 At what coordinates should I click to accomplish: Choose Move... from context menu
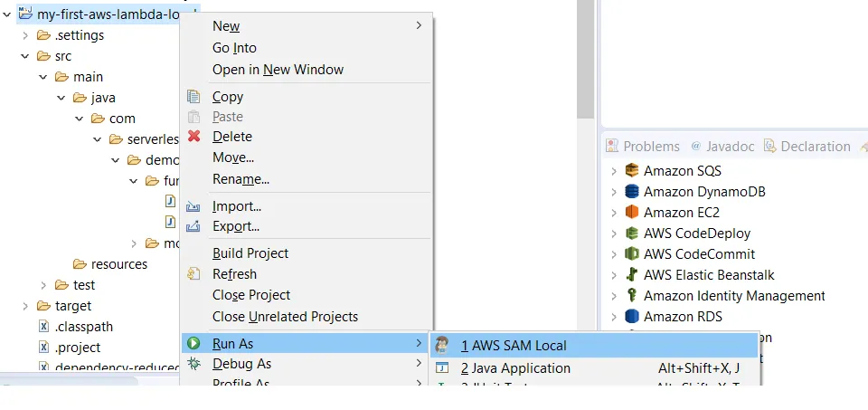tap(307, 157)
